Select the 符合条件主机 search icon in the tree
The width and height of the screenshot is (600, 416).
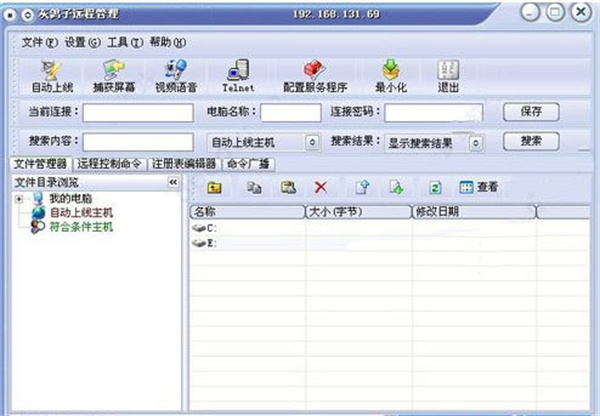[x=38, y=227]
